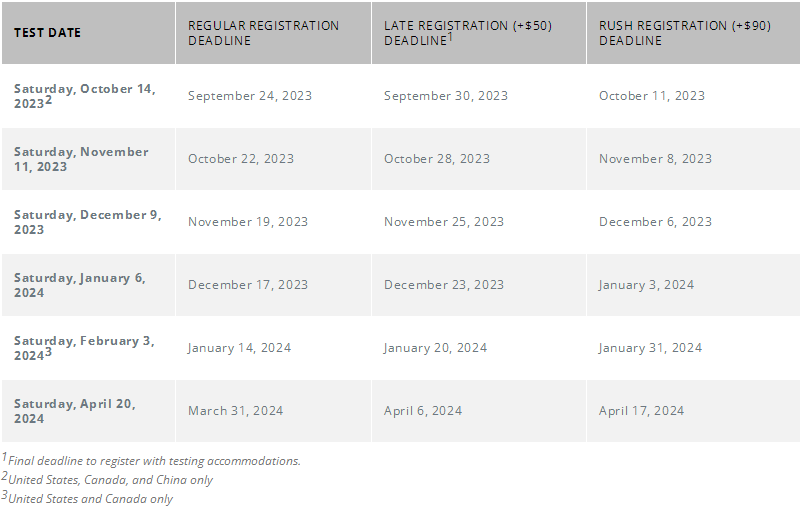802x512 pixels.
Task: Click the September 24, 2023 regular deadline
Action: tap(250, 96)
